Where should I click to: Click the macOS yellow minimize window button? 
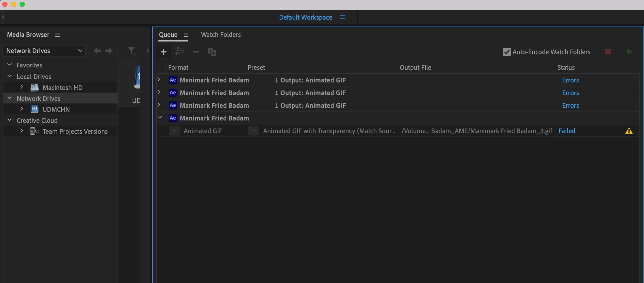click(x=14, y=4)
